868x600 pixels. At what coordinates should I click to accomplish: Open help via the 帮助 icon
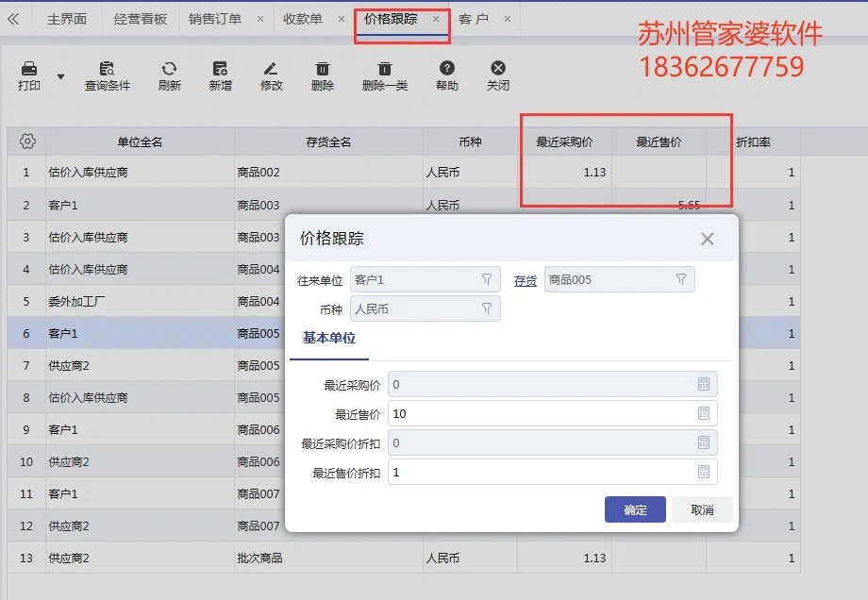point(446,71)
